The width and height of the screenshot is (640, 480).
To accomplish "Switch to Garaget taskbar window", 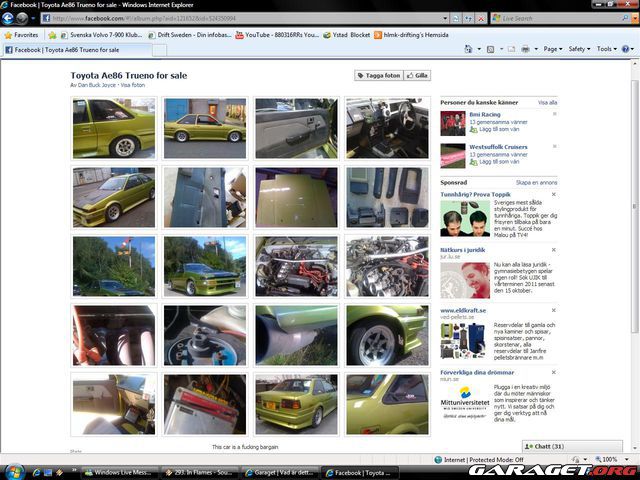I will pos(279,473).
